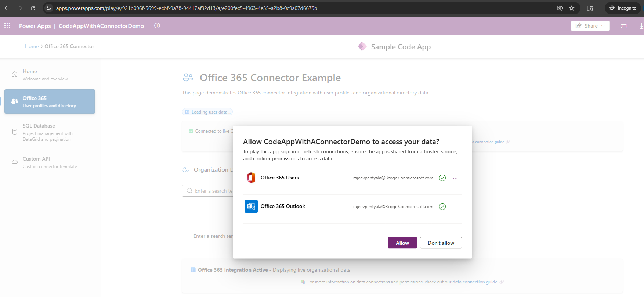Screen dimensions: 644x297
Task: Click the fit-to-screen icon in header
Action: tap(624, 26)
